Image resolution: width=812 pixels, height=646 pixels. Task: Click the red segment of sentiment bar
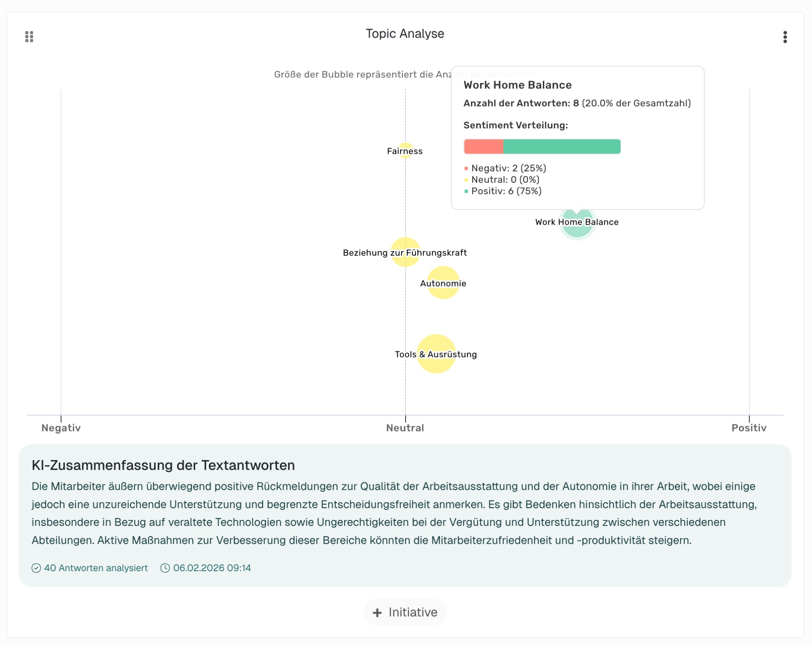tap(483, 147)
